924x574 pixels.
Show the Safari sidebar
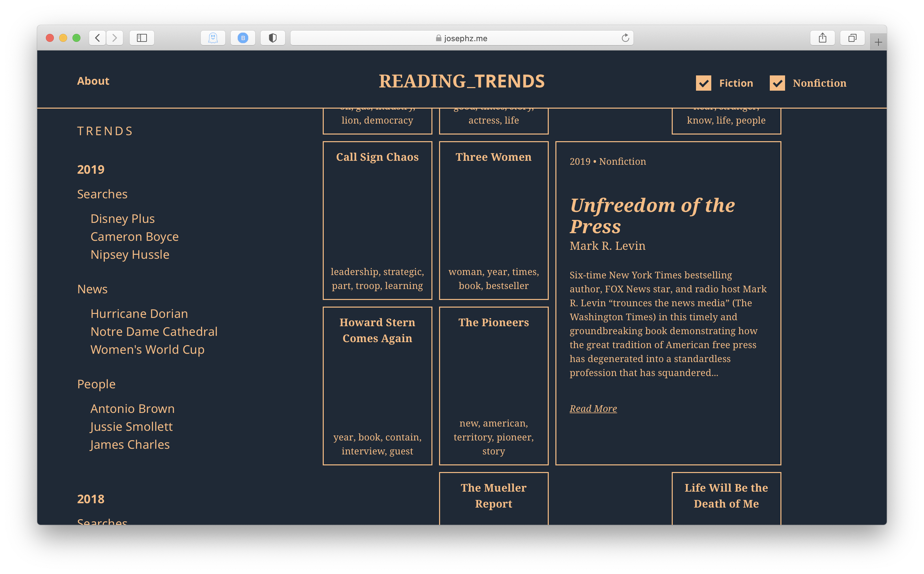tap(142, 38)
